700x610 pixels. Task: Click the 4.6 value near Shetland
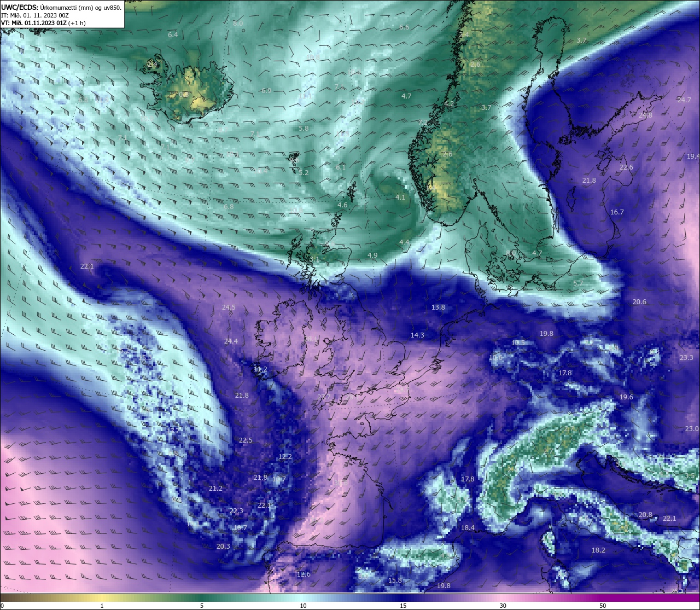[x=342, y=205]
